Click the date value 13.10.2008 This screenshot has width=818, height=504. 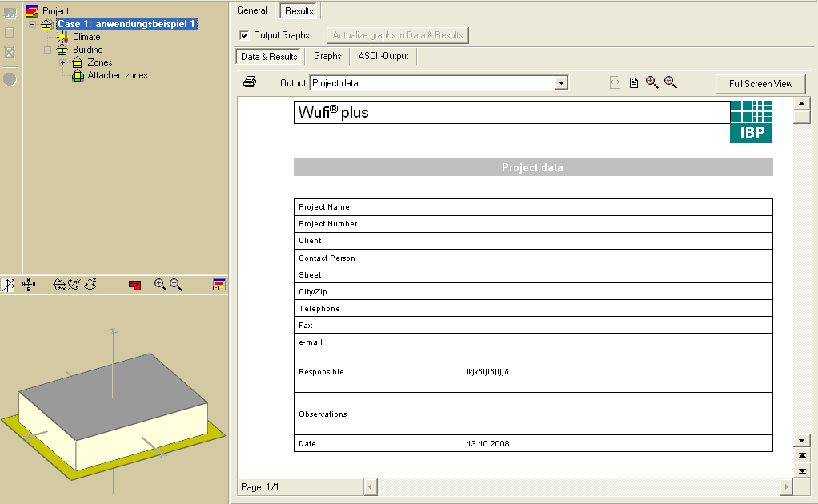487,443
